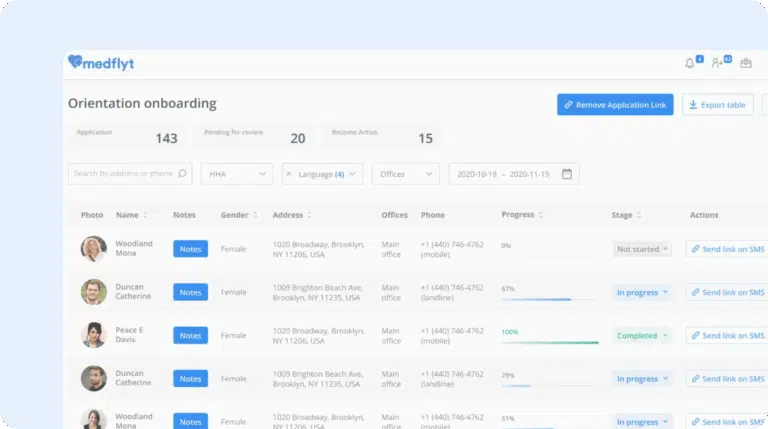Open the Completed stage dropdown
Image resolution: width=768 pixels, height=429 pixels.
point(642,335)
